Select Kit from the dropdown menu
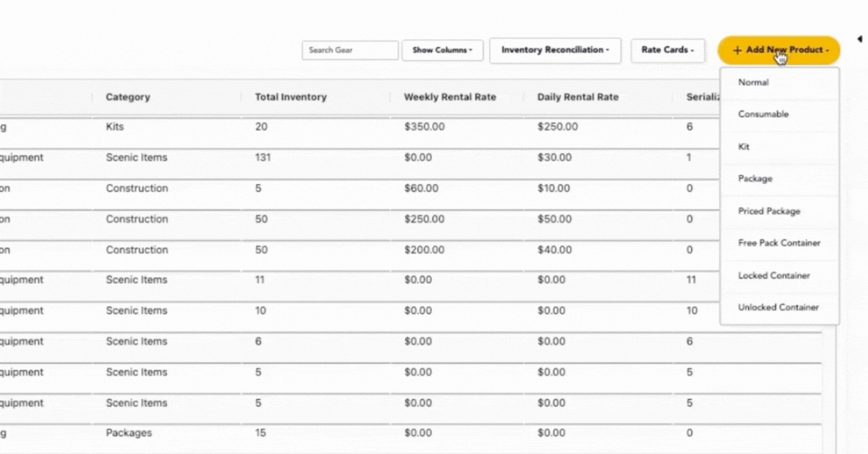Viewport: 868px width, 454px height. 744,147
